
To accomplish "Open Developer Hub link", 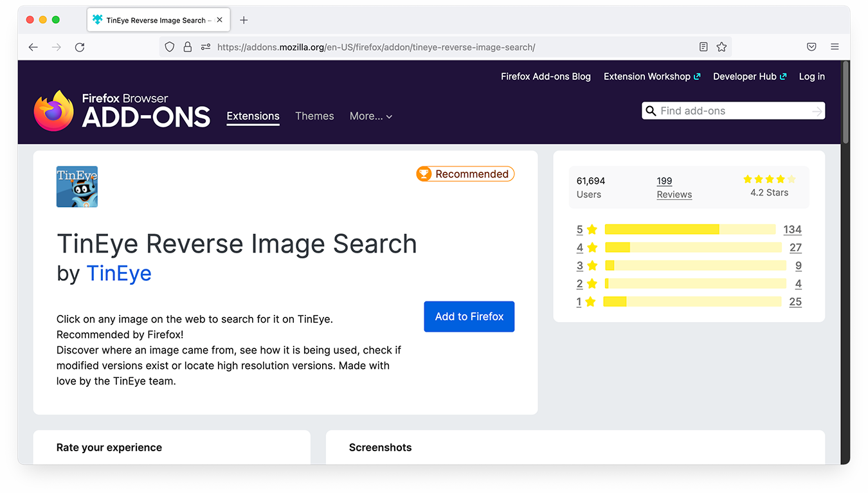I will click(x=750, y=76).
